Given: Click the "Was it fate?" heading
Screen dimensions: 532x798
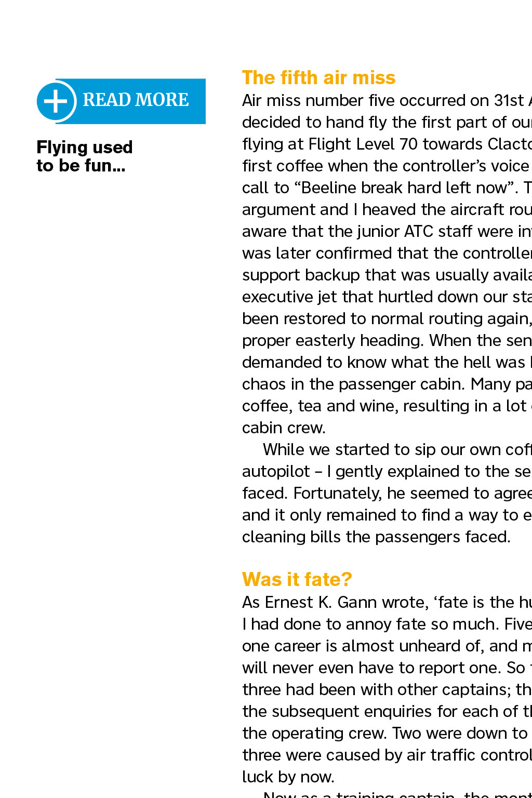Looking at the screenshot, I should (297, 579).
